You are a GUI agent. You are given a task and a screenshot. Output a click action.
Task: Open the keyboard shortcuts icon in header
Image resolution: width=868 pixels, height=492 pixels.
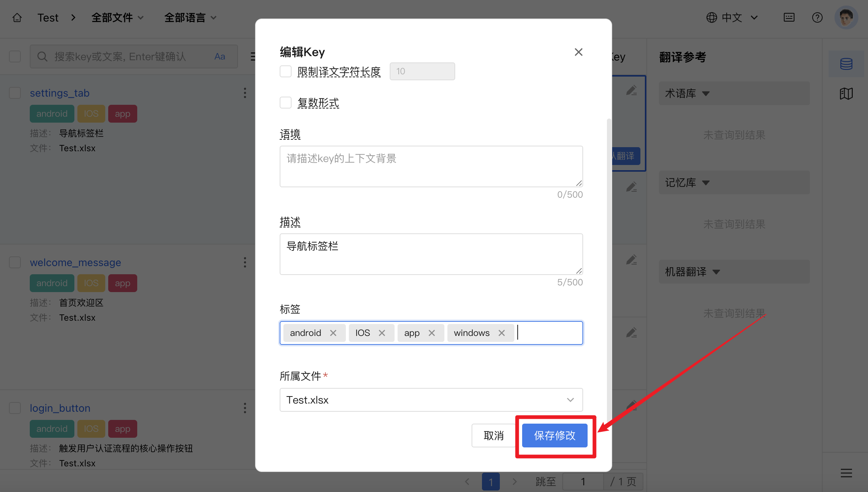[x=789, y=17]
